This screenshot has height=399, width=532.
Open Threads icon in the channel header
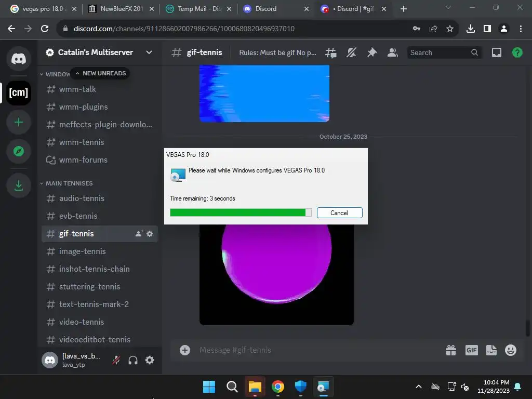click(331, 52)
